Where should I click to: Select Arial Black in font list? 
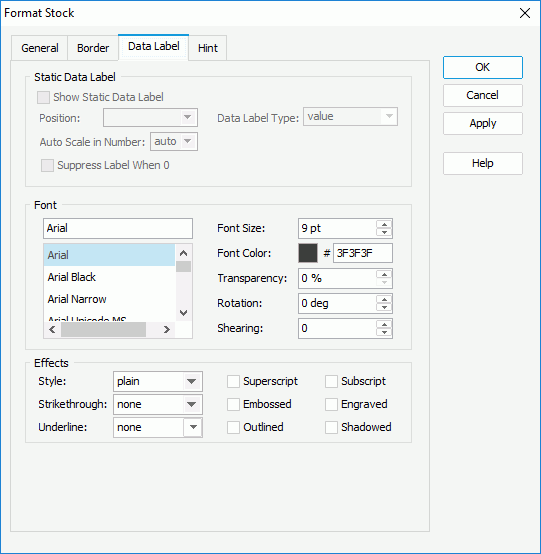pyautogui.click(x=109, y=277)
